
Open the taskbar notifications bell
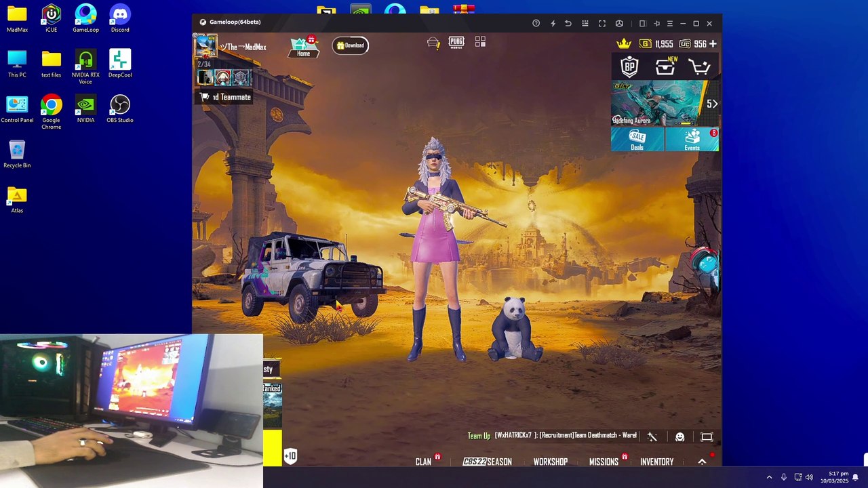(855, 477)
